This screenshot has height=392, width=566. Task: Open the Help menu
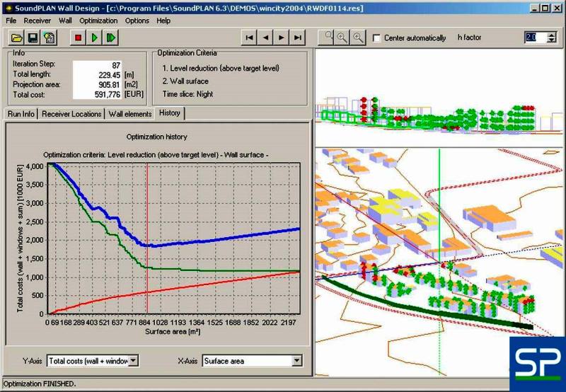tap(163, 21)
